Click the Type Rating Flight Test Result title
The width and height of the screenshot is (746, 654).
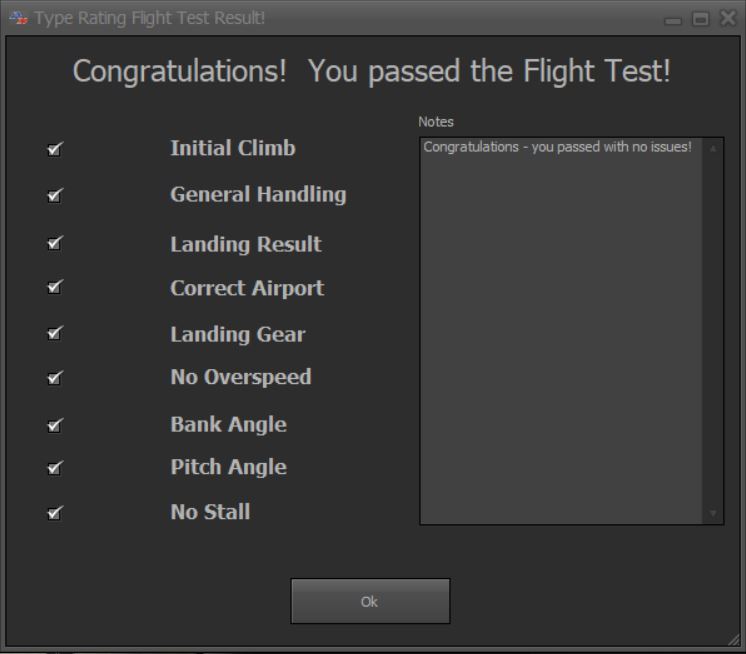coord(149,18)
